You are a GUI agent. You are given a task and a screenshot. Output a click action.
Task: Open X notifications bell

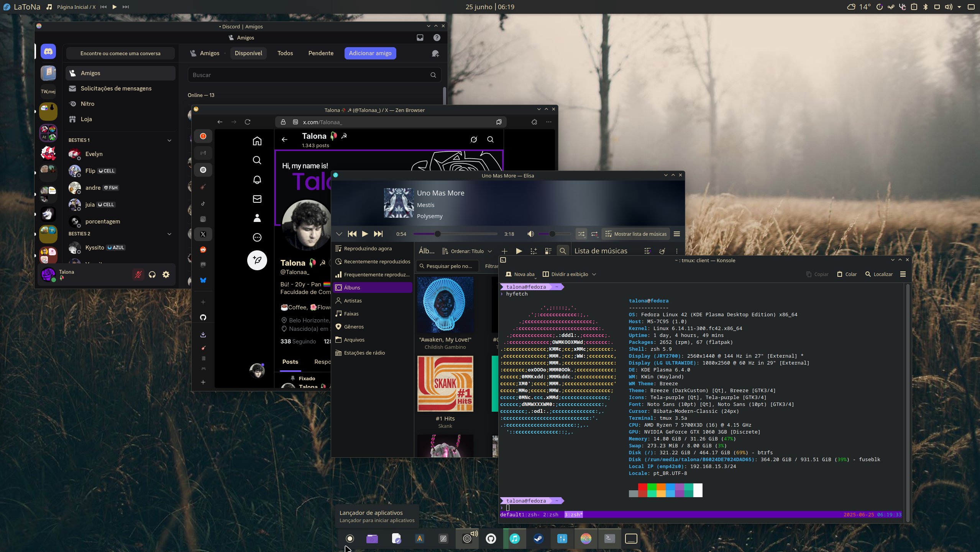point(257,179)
